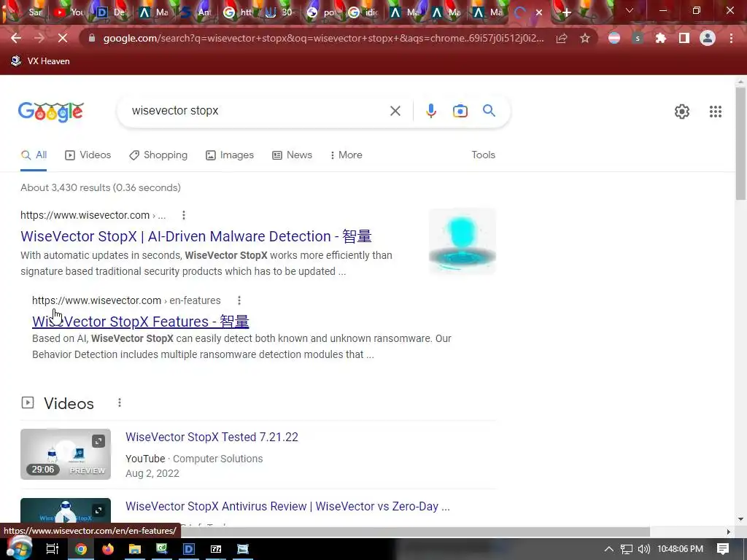The width and height of the screenshot is (747, 560).
Task: Search by image with camera icon
Action: [x=460, y=111]
